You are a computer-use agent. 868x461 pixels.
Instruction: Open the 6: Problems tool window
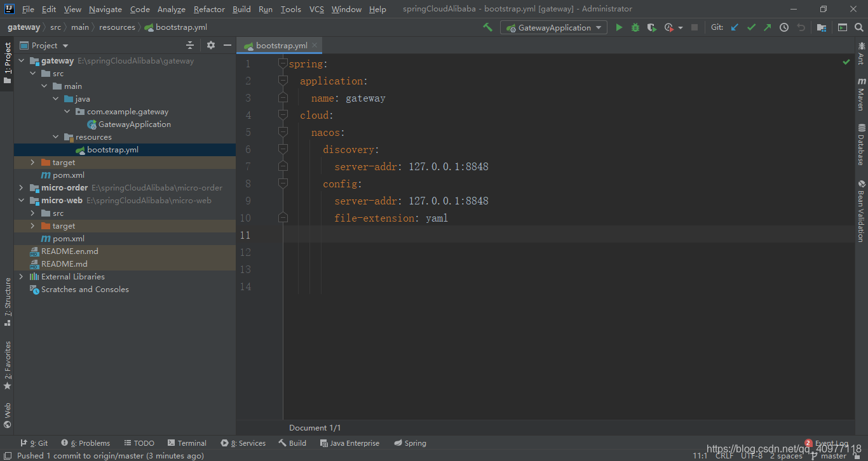pyautogui.click(x=86, y=443)
